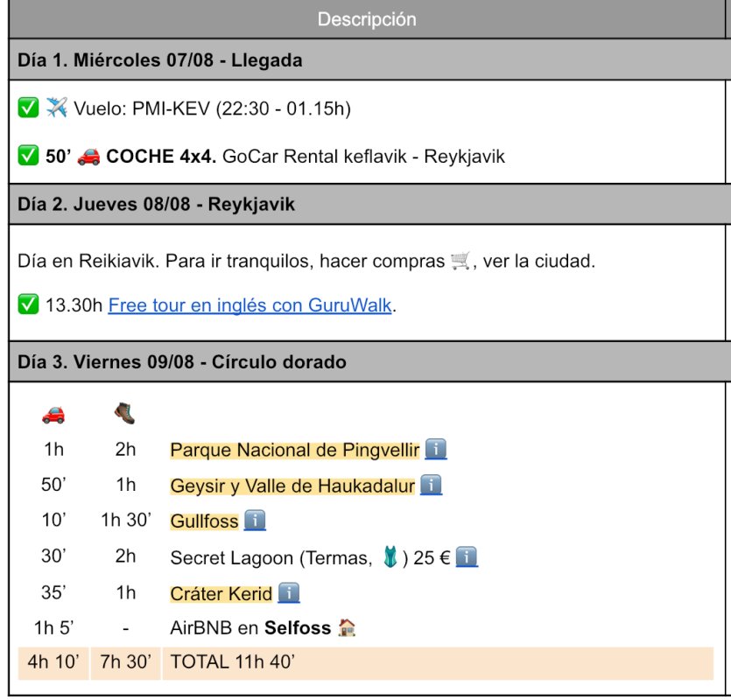Click the shopping cart emoji after compras

point(460,261)
